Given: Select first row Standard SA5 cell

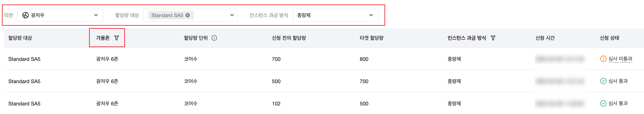Looking at the screenshot, I should point(24,59).
